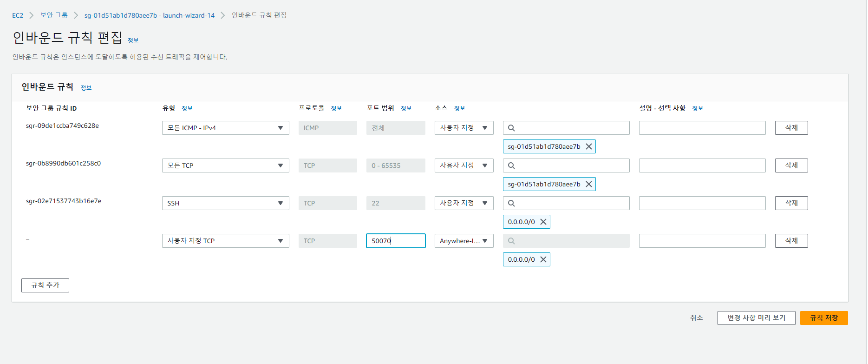Image resolution: width=868 pixels, height=364 pixels.
Task: Click 정보 link next to the page title
Action: click(133, 40)
